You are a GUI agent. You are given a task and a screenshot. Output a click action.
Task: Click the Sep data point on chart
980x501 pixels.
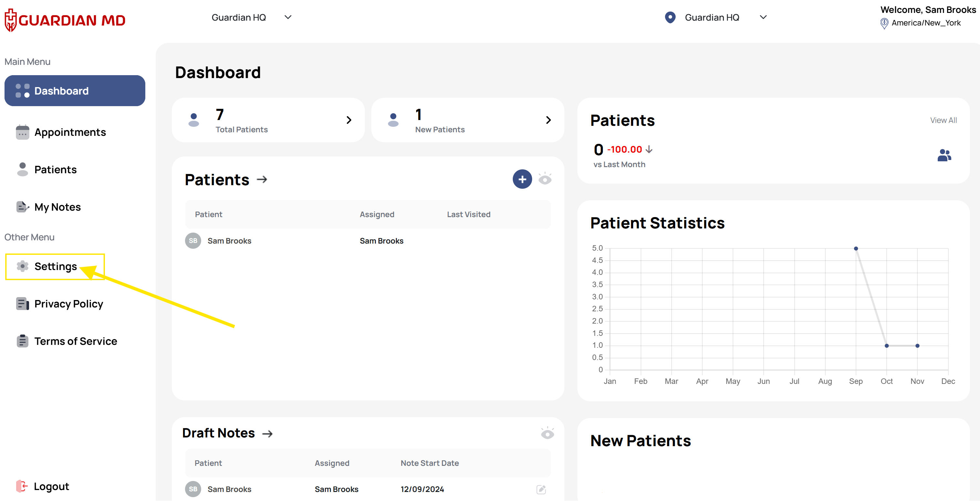(x=856, y=249)
